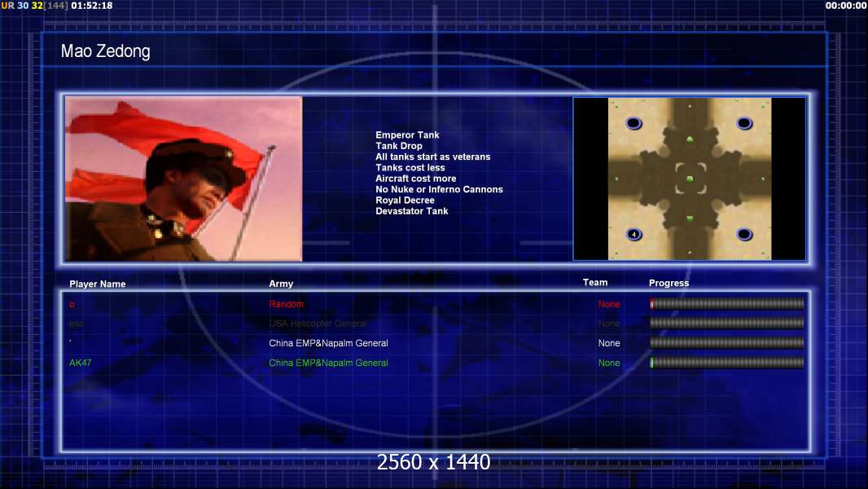Click start position 4 on the minimap
The width and height of the screenshot is (868, 489).
[x=634, y=235]
